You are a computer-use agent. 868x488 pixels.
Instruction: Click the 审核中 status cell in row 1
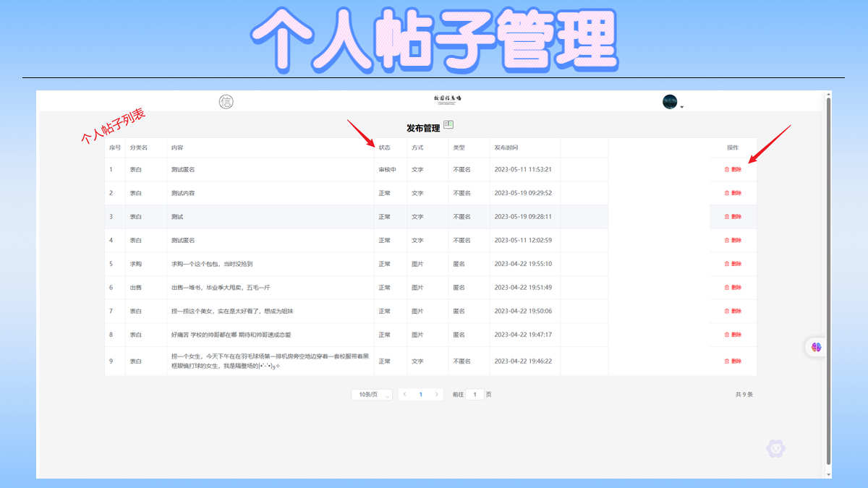(387, 170)
